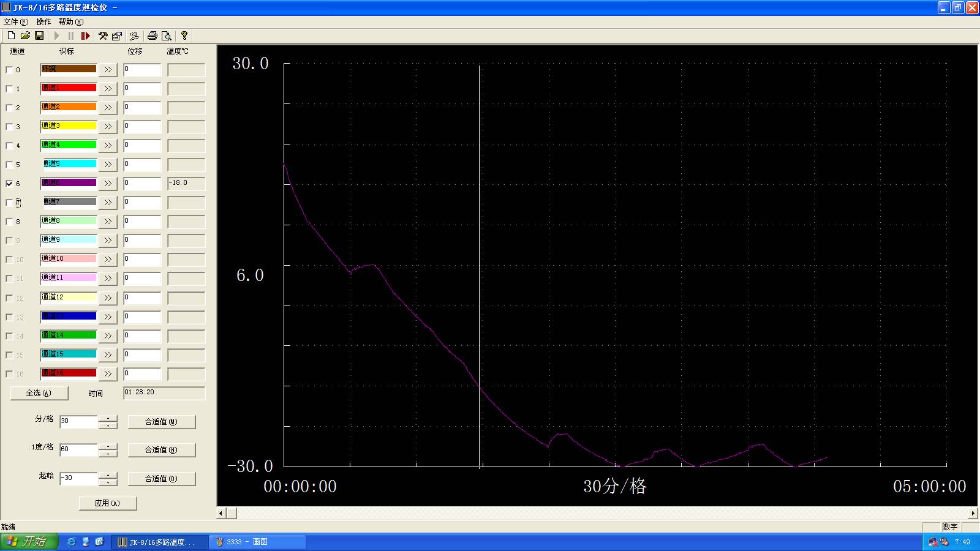Image resolution: width=980 pixels, height=551 pixels.
Task: Click the >> button for channel 6
Action: tap(108, 184)
